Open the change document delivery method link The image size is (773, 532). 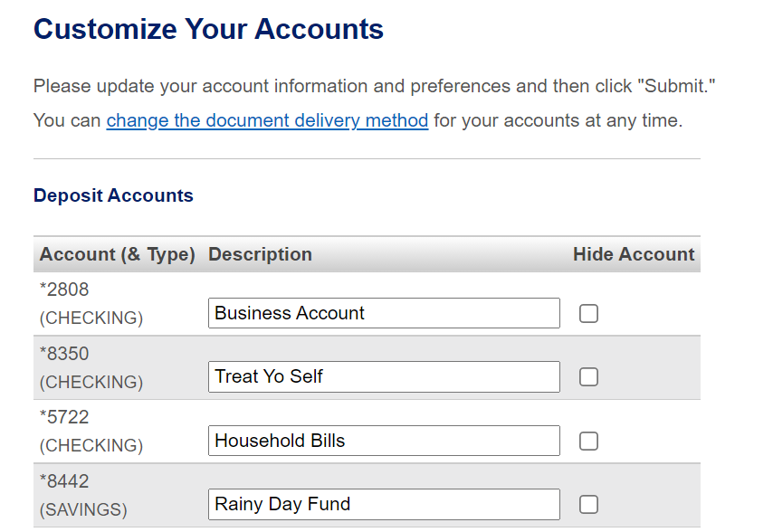(x=267, y=120)
